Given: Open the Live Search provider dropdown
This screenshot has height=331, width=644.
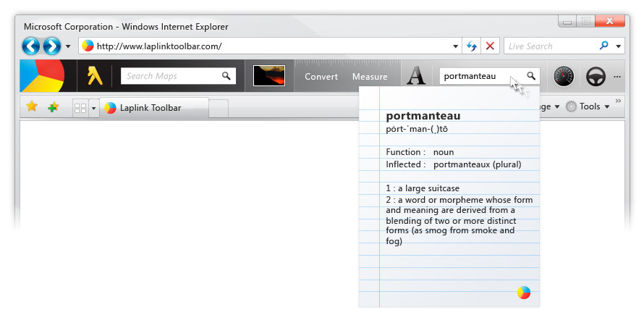Looking at the screenshot, I should point(619,46).
